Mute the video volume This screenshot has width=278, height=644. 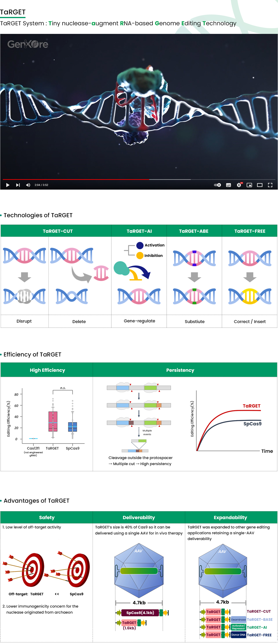[x=28, y=185]
